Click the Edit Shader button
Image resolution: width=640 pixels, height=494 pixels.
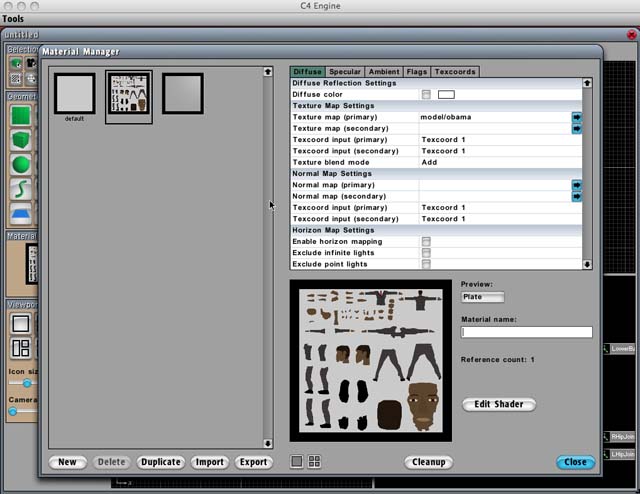pyautogui.click(x=499, y=404)
